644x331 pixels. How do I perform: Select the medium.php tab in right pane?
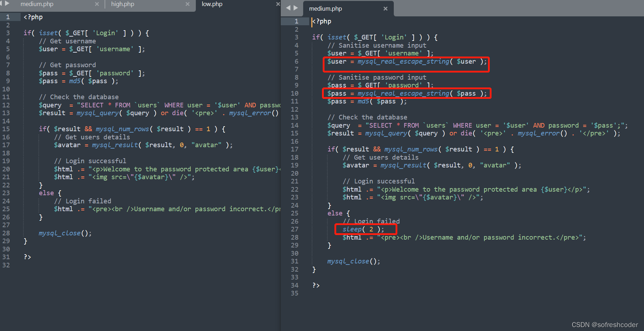coord(326,9)
